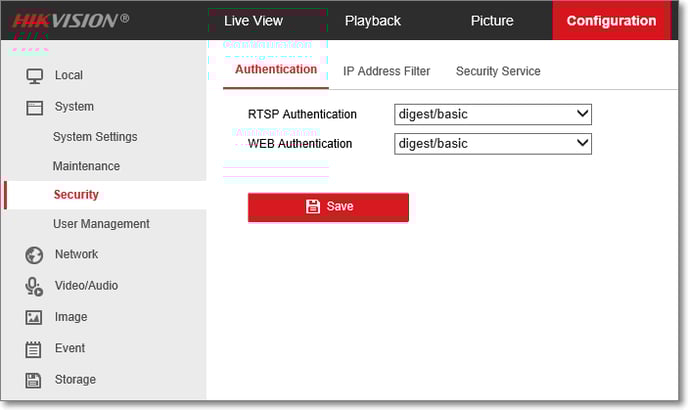Open Live View from top menu
Viewport: 688px width, 410px height.
pyautogui.click(x=253, y=21)
